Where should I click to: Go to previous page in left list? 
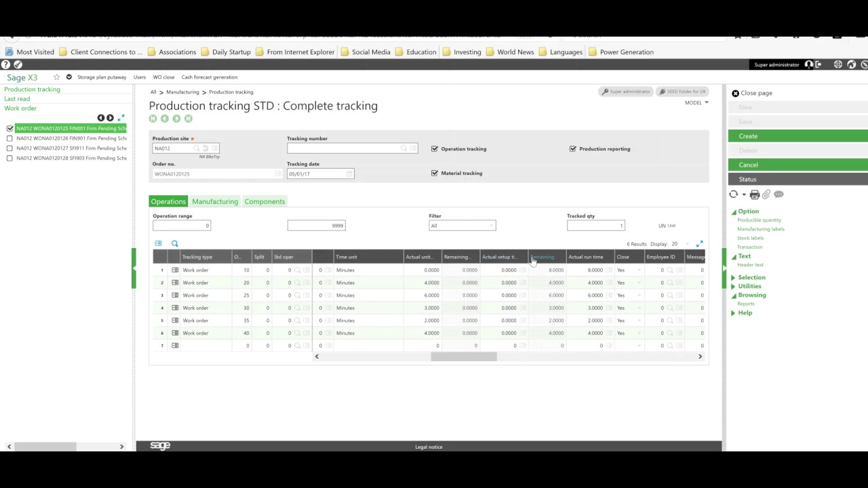tap(101, 118)
